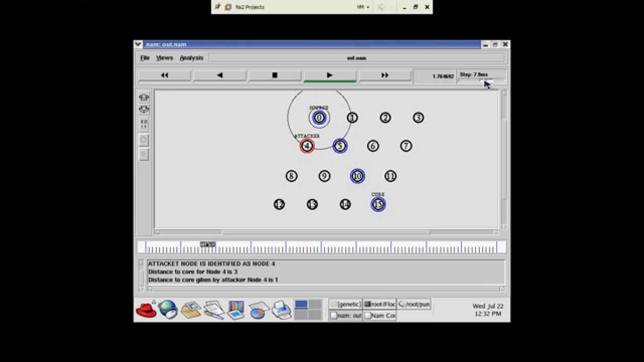Viewport: 644px width, 362px height.
Task: Select node 2 in topology
Action: 385,118
